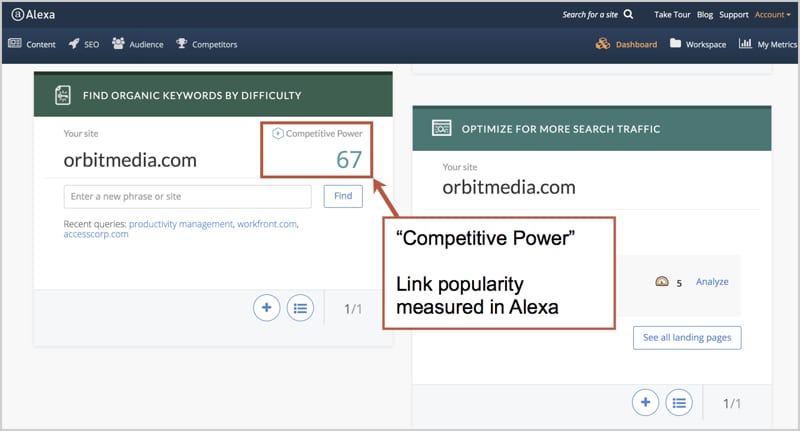The height and width of the screenshot is (431, 800).
Task: Click plus button in optimize traffic card
Action: pyautogui.click(x=645, y=402)
